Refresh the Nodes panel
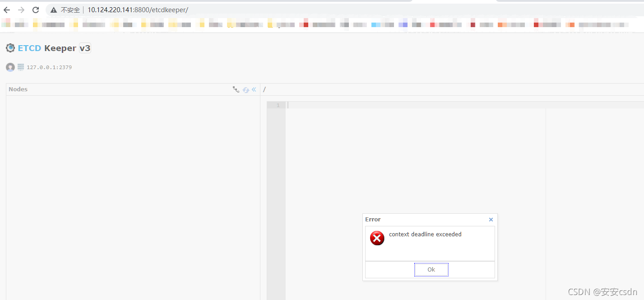Screen dimensions: 644x300 pos(246,89)
